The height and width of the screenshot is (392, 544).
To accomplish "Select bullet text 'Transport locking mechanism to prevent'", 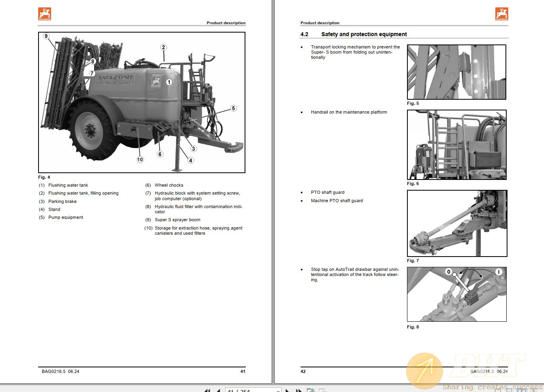I will coord(351,47).
